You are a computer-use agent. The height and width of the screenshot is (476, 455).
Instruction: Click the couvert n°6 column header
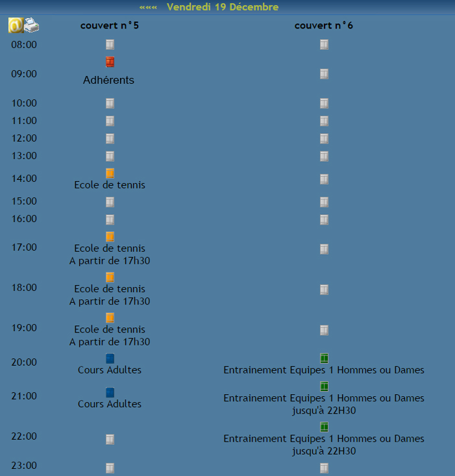[324, 25]
